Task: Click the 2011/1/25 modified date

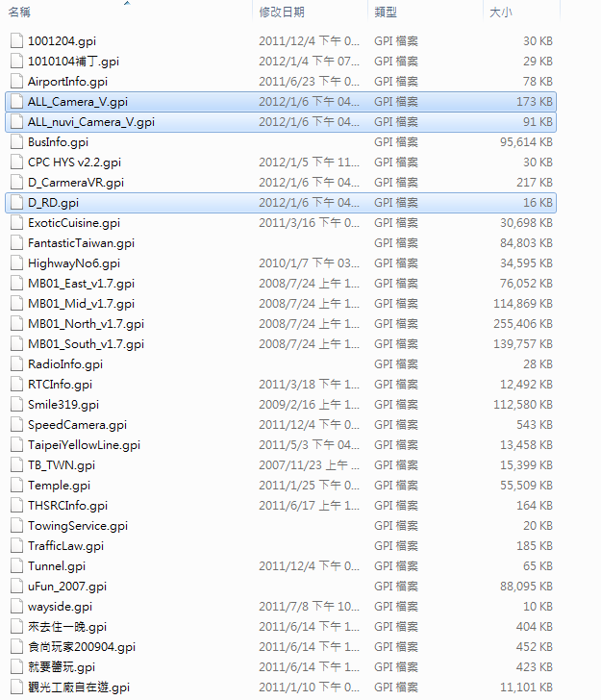Action: click(x=309, y=486)
